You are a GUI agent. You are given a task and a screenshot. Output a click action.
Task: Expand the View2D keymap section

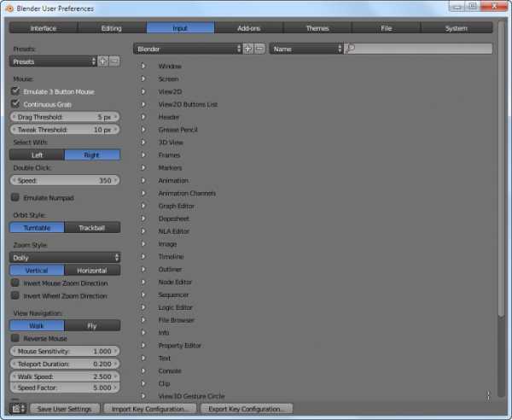coord(143,91)
